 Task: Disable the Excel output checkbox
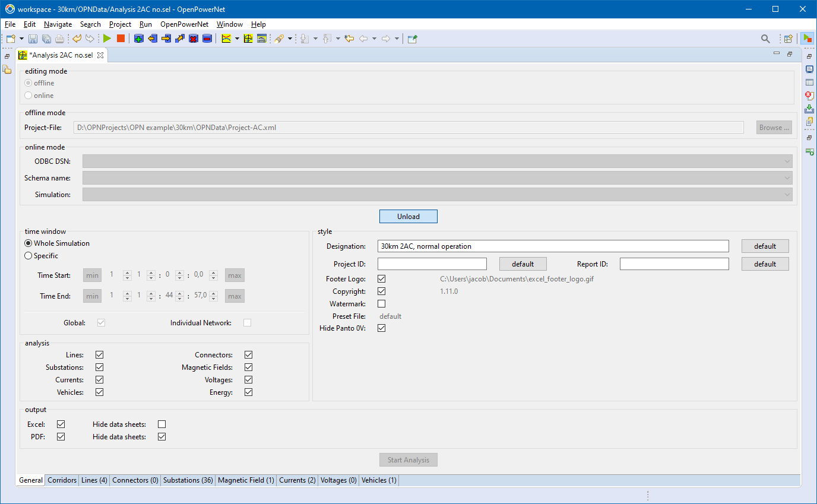61,424
